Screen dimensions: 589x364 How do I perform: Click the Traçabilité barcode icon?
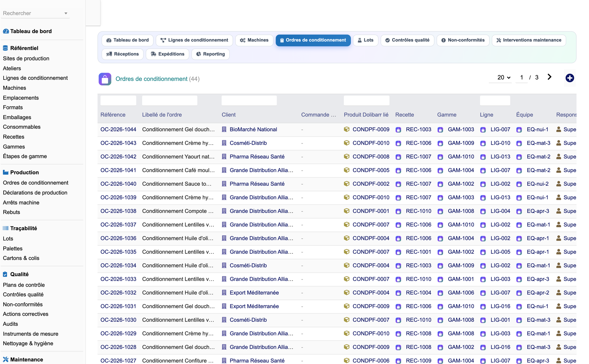pos(5,228)
